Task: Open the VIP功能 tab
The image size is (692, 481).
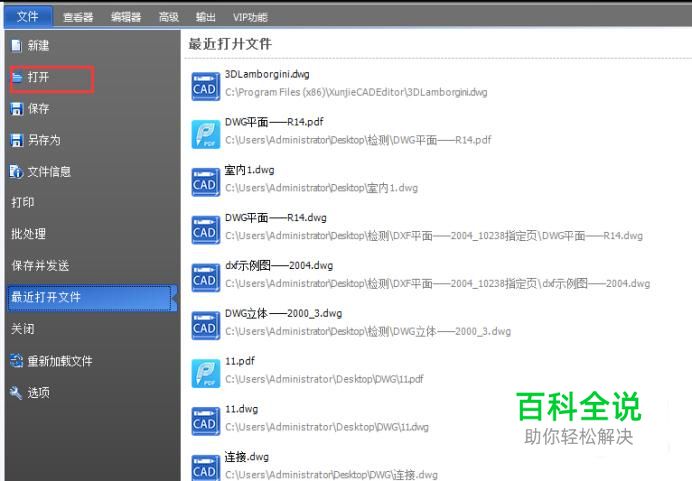Action: (250, 17)
